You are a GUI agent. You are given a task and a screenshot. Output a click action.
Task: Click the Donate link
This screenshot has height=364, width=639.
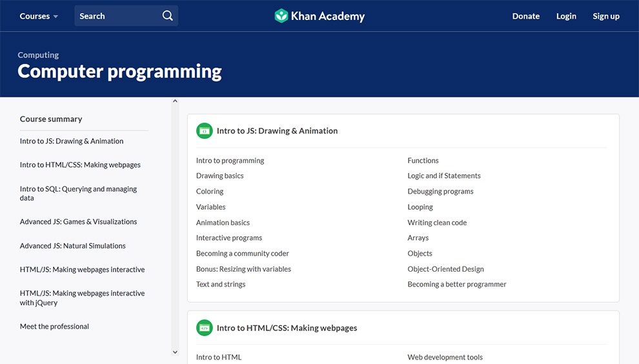coord(525,16)
